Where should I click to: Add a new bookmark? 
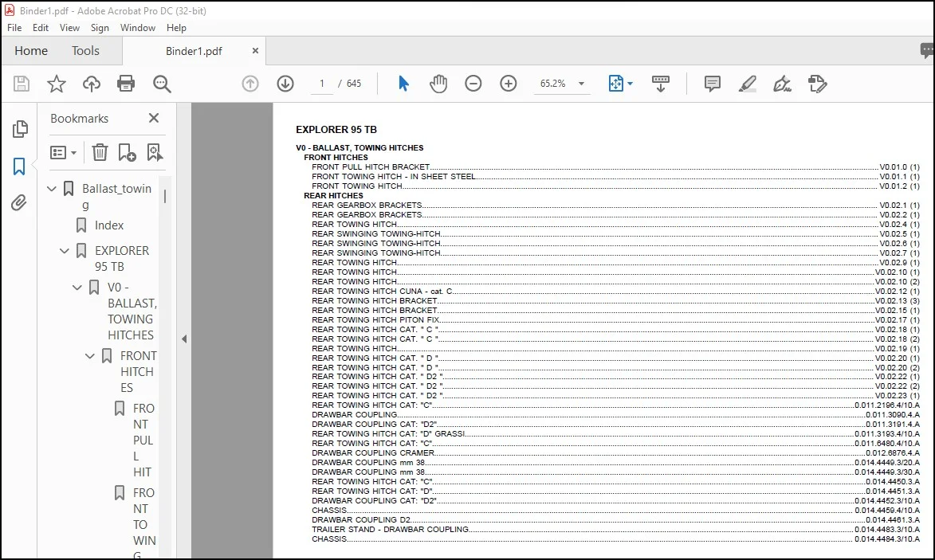tap(127, 152)
